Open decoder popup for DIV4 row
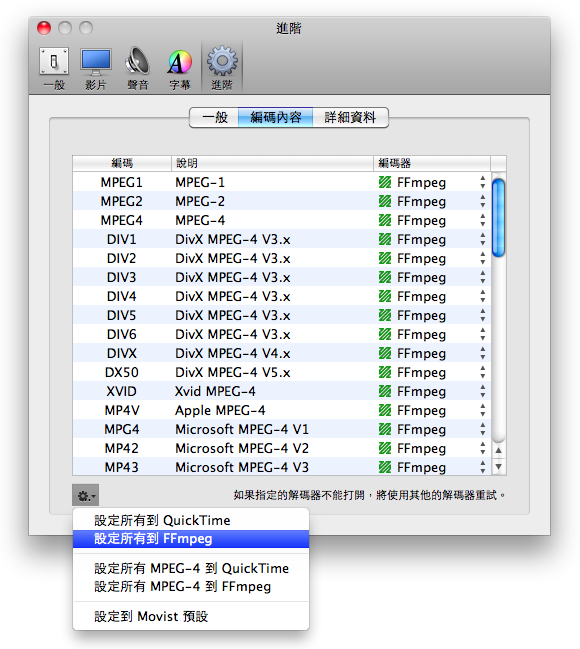Screen dimensions: 580x649 (x=483, y=296)
